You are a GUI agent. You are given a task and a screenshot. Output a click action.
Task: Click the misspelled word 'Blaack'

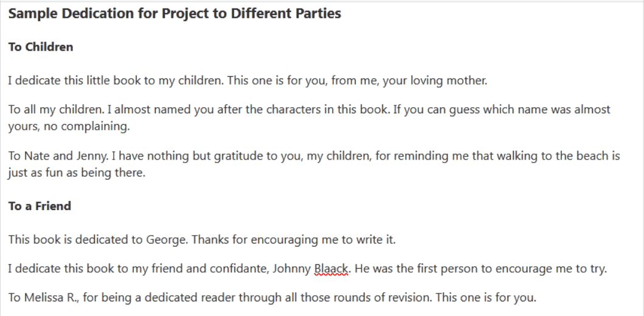pyautogui.click(x=331, y=269)
